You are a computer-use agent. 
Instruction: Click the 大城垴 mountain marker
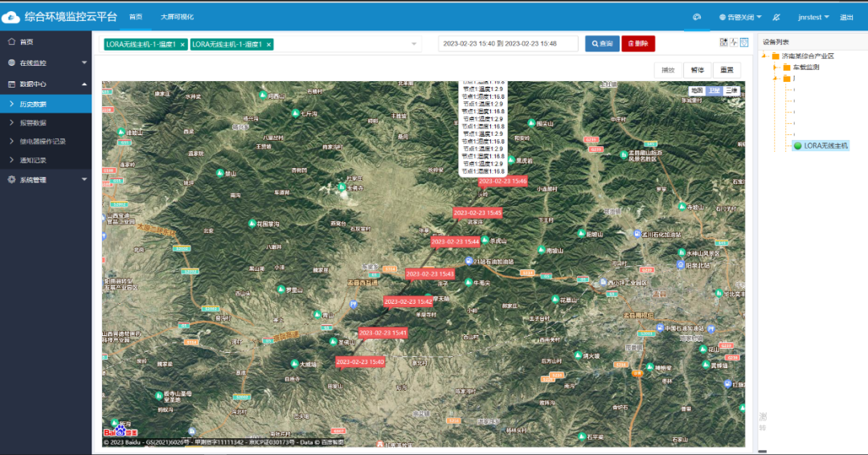pyautogui.click(x=294, y=363)
